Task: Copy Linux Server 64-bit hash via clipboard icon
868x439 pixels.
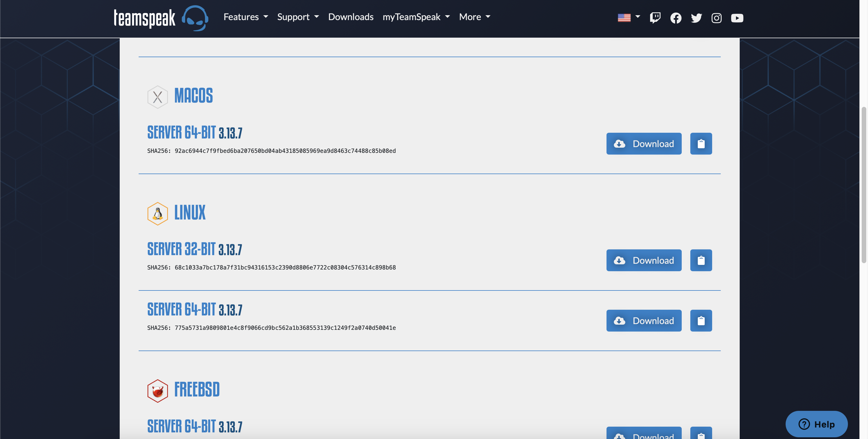Action: click(701, 321)
